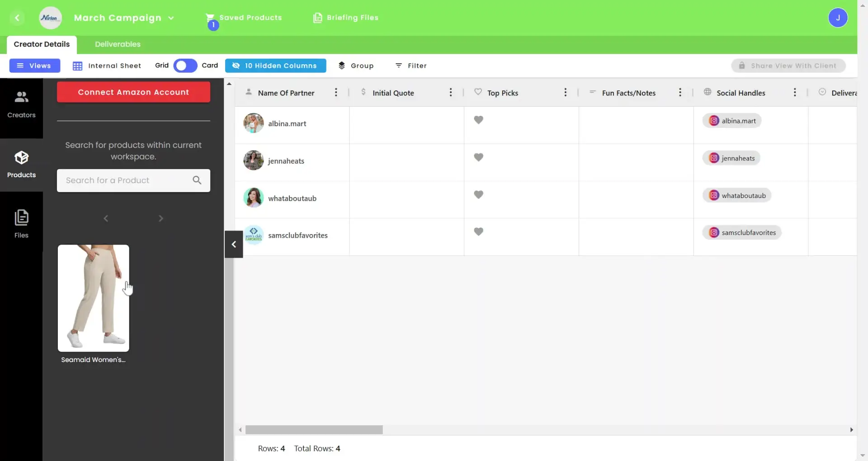This screenshot has height=461, width=868.
Task: Open the Files panel in the sidebar
Action: tap(21, 223)
